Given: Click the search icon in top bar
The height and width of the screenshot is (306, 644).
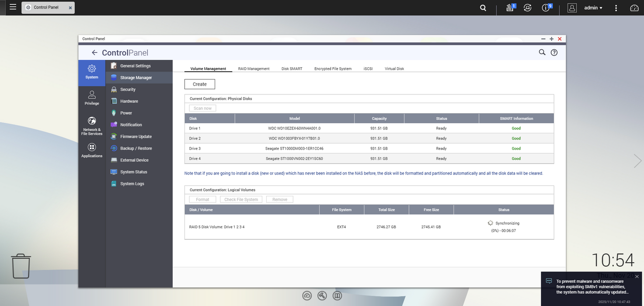Looking at the screenshot, I should click(483, 8).
